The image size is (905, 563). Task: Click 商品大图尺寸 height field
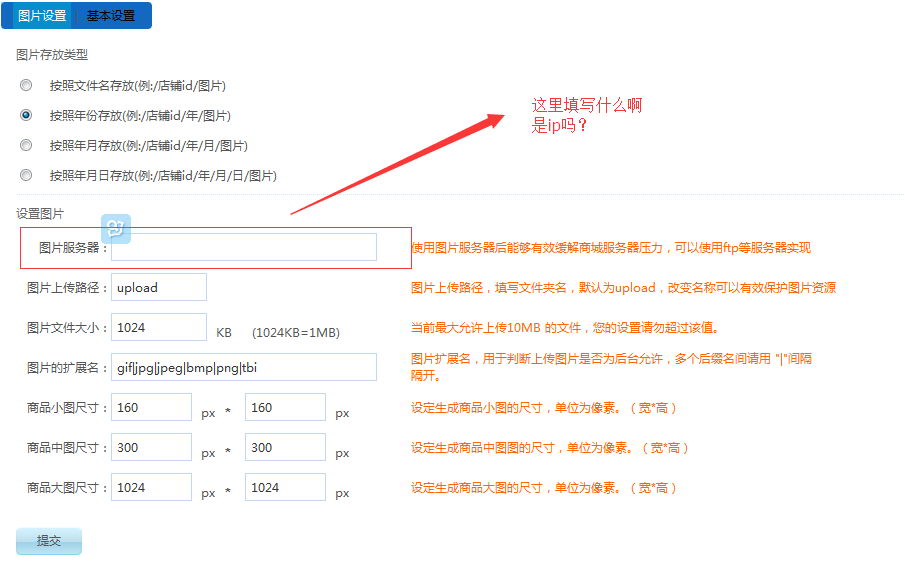(x=285, y=487)
